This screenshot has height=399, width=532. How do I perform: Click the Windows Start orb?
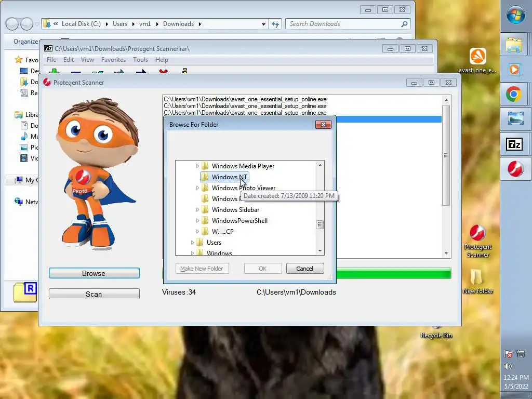click(515, 15)
